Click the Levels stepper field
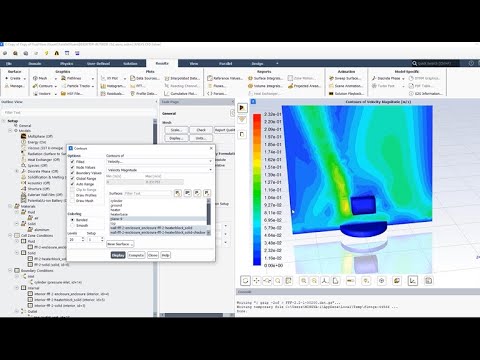 (x=76, y=240)
